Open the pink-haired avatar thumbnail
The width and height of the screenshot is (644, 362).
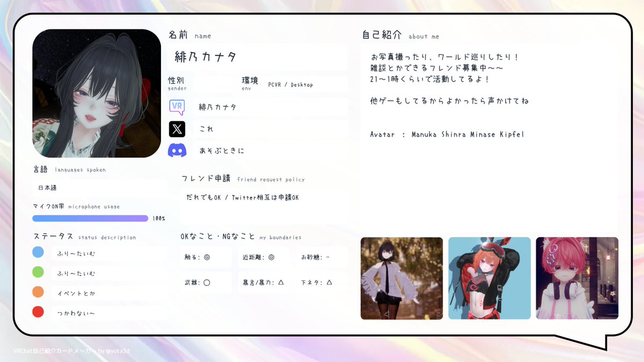[577, 278]
